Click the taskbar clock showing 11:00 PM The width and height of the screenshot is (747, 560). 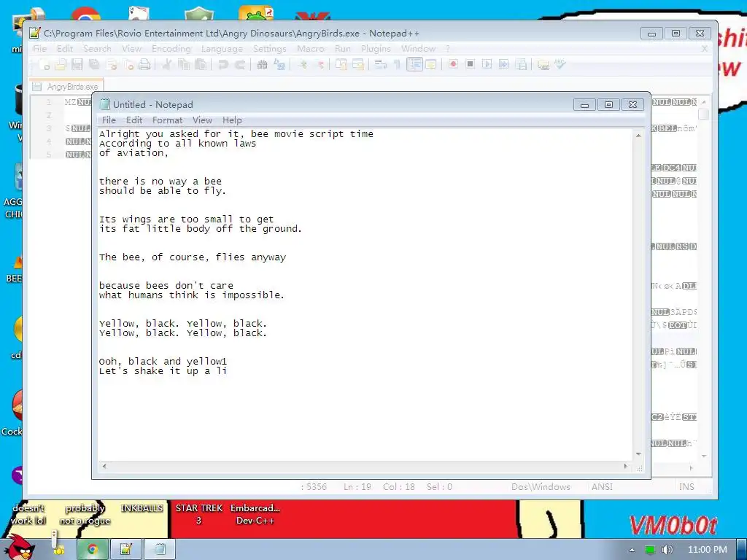pos(707,550)
